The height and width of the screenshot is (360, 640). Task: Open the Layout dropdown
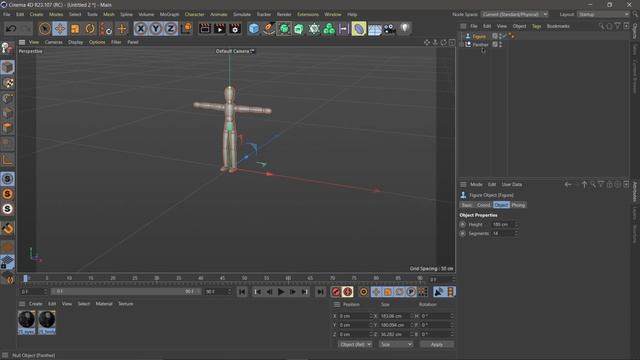coord(604,14)
